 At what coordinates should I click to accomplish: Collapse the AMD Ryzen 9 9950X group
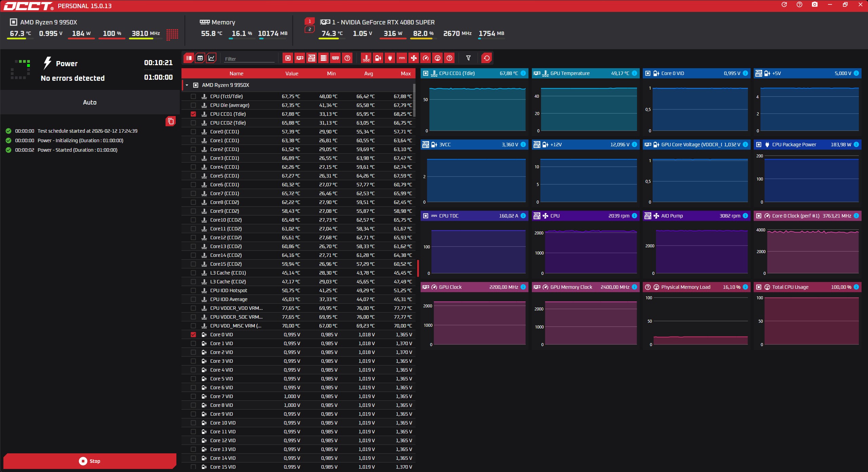pos(187,85)
